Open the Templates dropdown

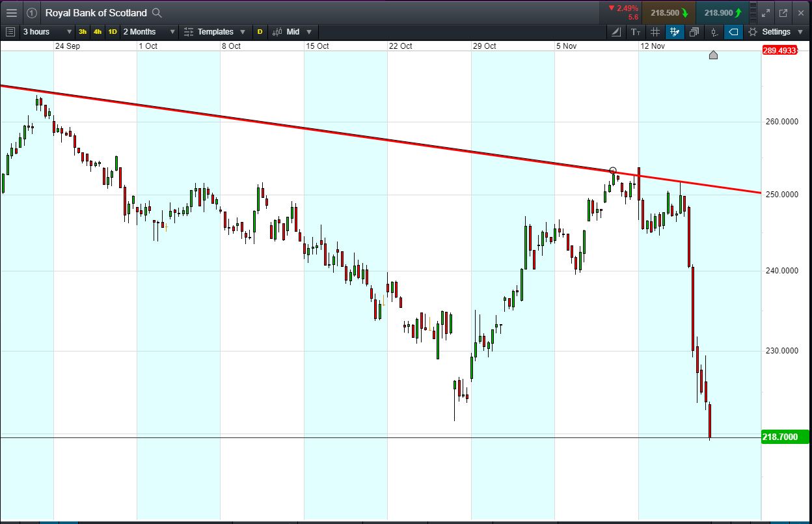(215, 31)
